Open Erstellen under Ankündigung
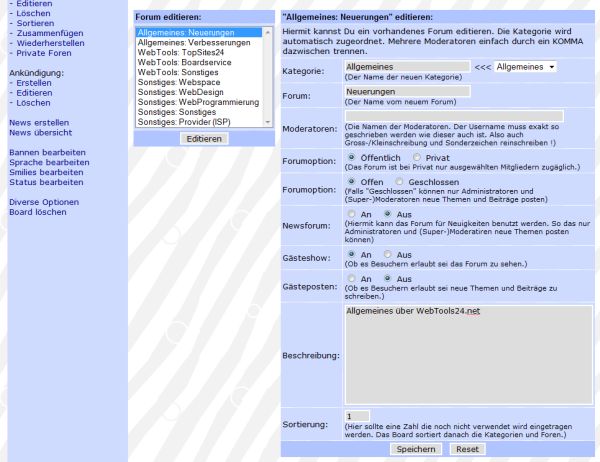This screenshot has height=462, width=600. (x=34, y=83)
